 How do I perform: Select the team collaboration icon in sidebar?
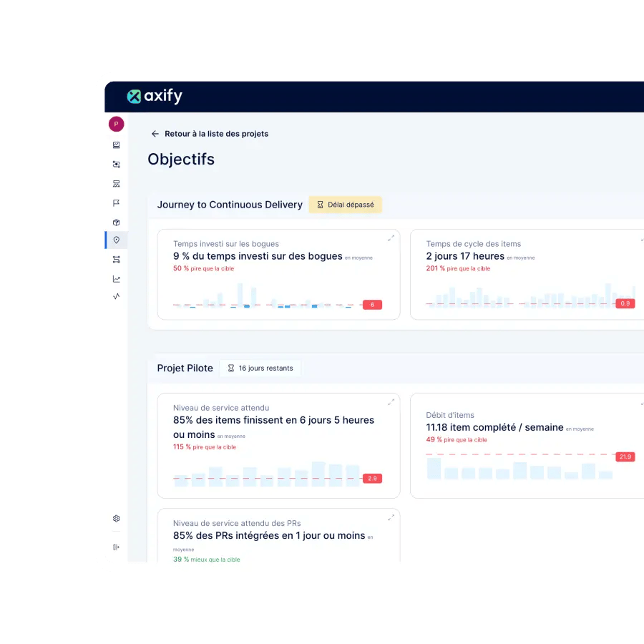(x=116, y=164)
